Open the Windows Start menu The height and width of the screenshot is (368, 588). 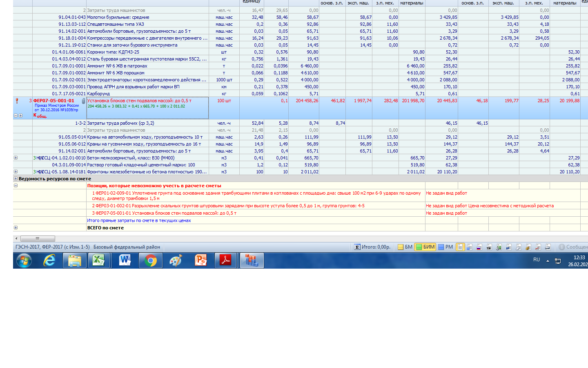click(x=24, y=260)
